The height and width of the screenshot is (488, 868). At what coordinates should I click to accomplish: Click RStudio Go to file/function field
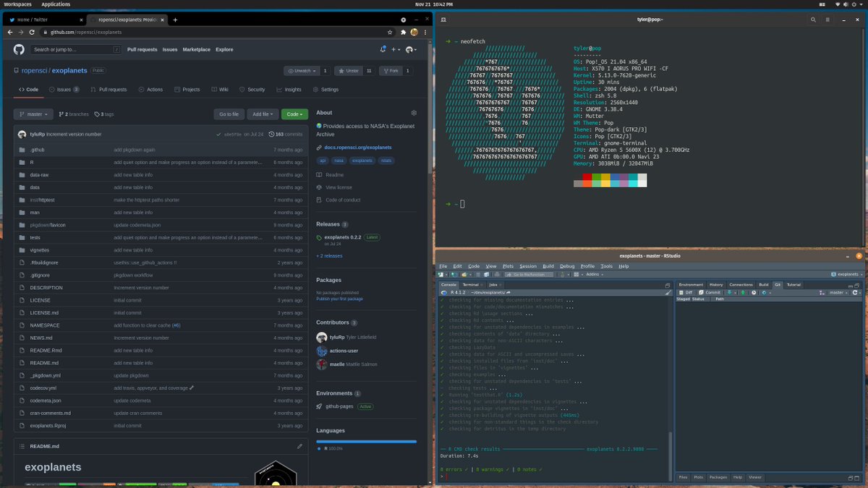529,275
